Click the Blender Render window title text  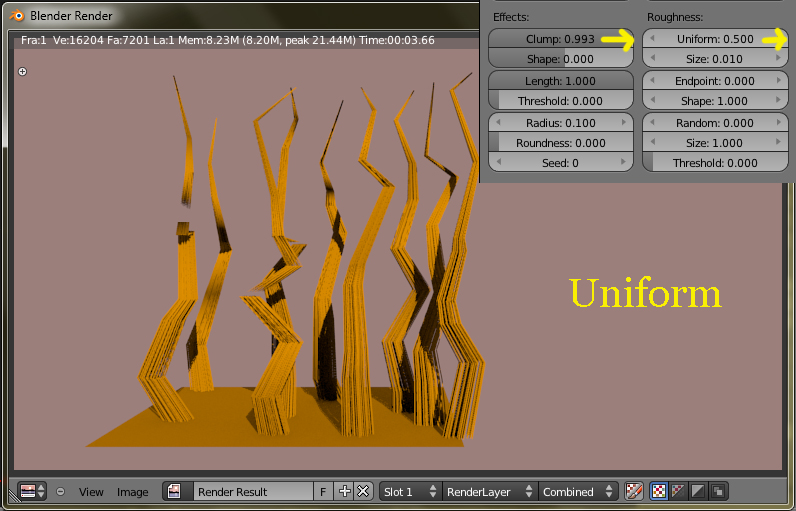tap(71, 16)
